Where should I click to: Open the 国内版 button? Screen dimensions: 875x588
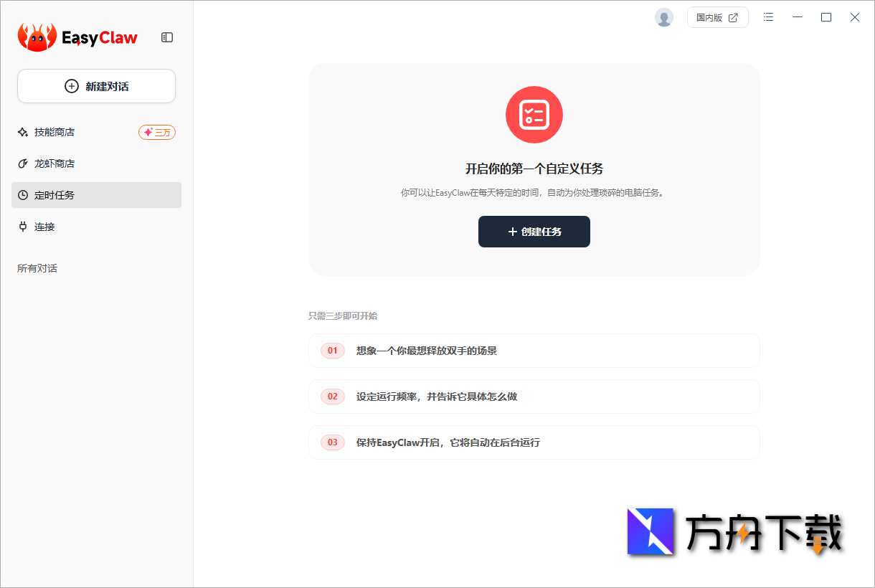point(718,16)
